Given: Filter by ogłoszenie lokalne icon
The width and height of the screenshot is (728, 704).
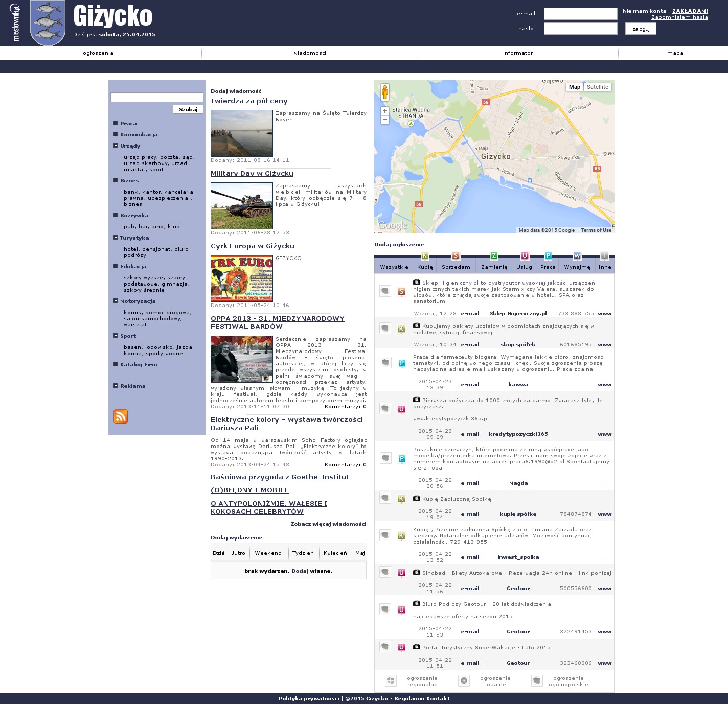Looking at the screenshot, I should [464, 680].
